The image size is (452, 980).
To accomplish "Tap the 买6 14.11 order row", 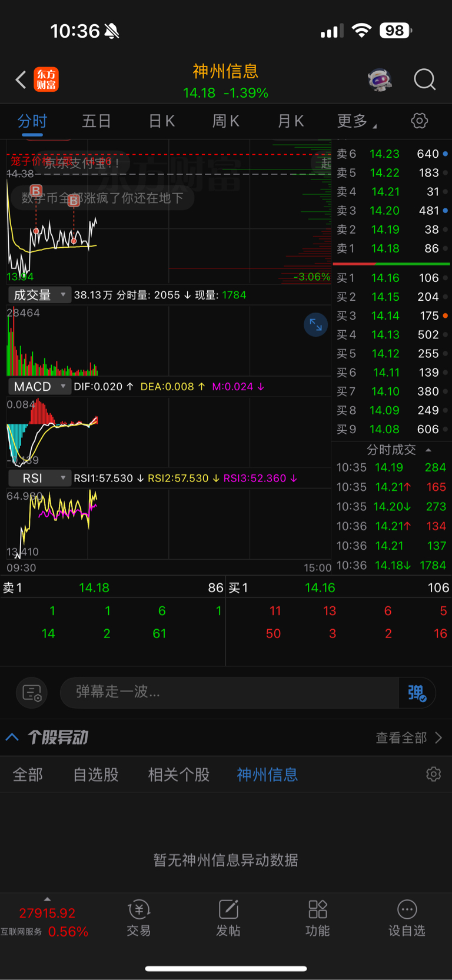I will (392, 372).
